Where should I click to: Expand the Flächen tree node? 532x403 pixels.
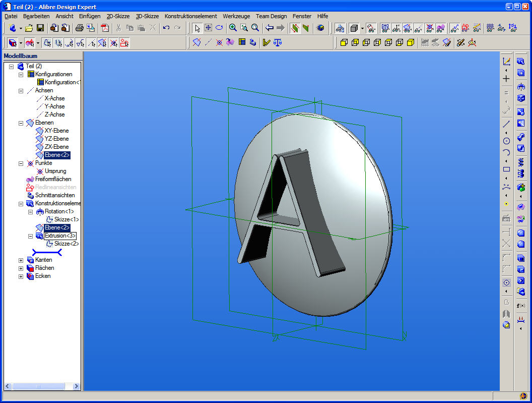tap(21, 268)
